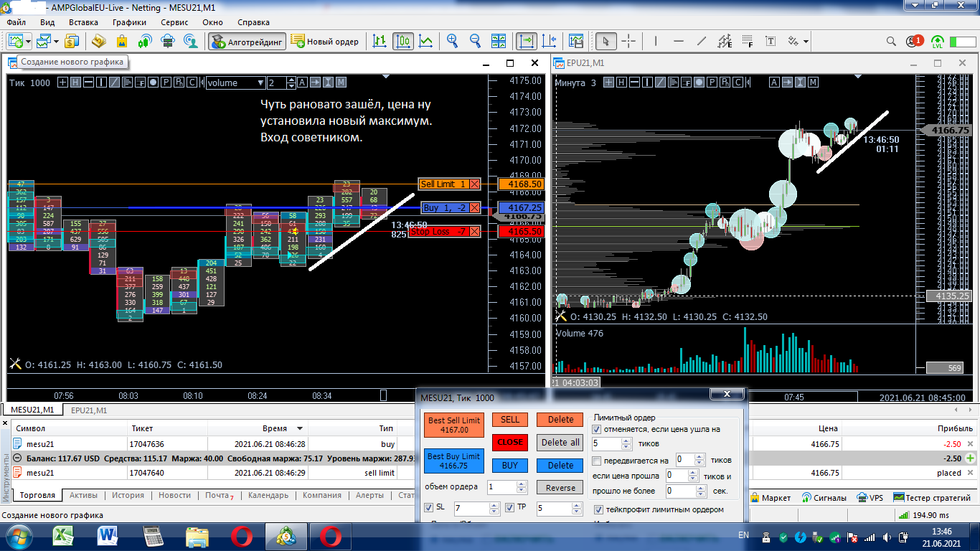
Task: Click the Новый ордер button
Action: click(x=326, y=41)
